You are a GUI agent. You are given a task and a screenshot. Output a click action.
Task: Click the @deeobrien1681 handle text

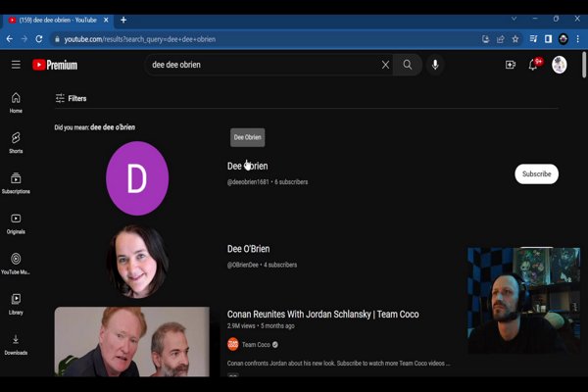pos(248,182)
